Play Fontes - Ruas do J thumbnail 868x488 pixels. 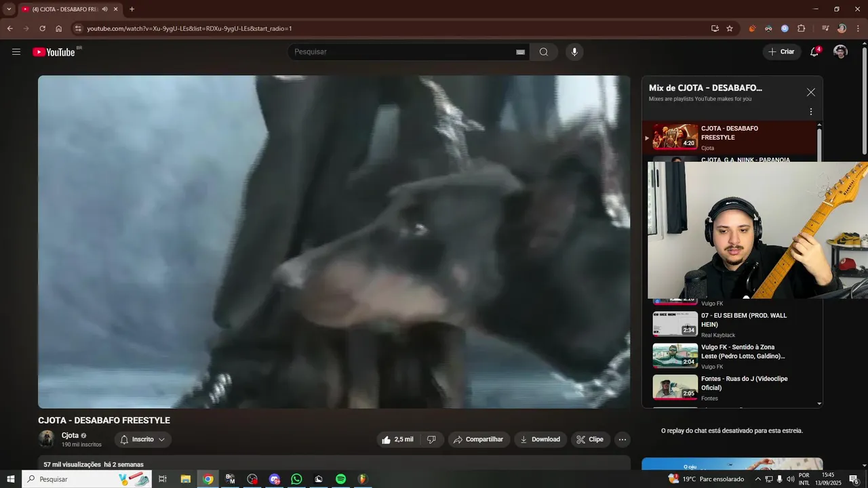[x=675, y=387]
